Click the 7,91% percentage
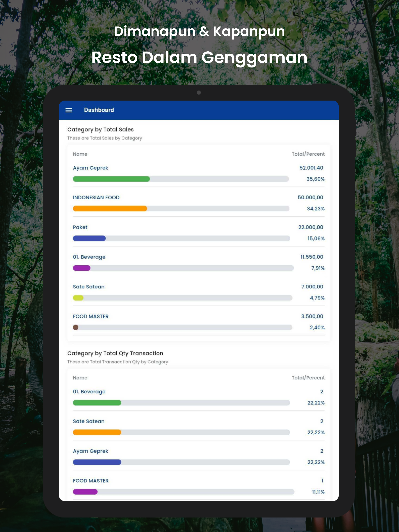This screenshot has height=532, width=399. pos(318,268)
